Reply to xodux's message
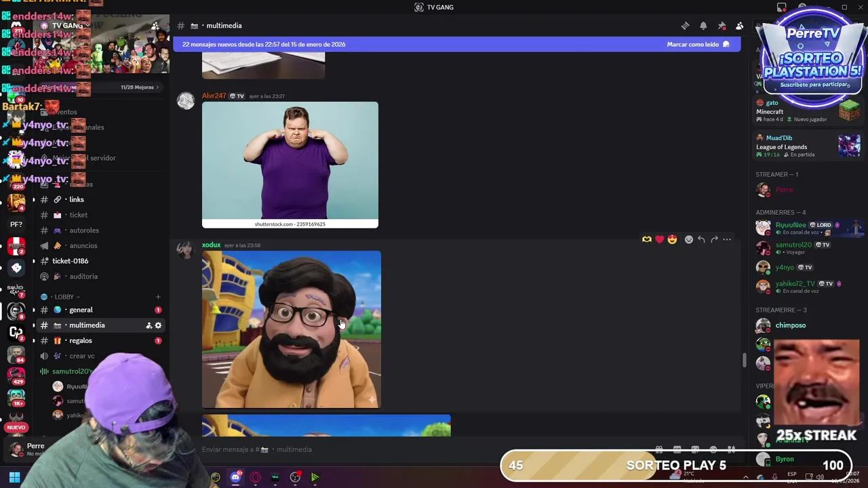This screenshot has width=868, height=488. 701,239
